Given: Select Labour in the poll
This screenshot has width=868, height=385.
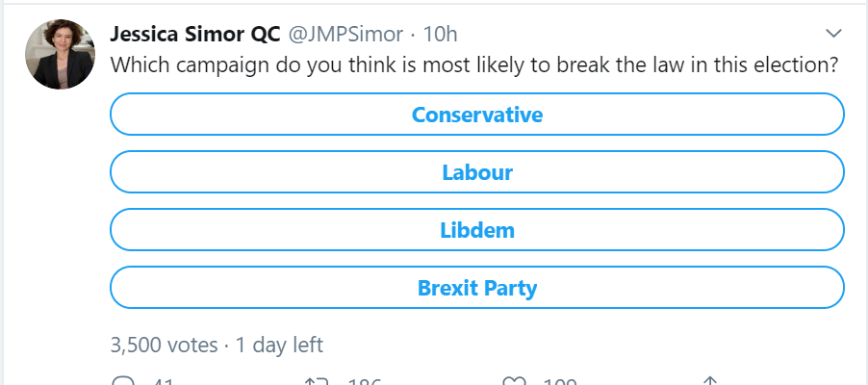Looking at the screenshot, I should pyautogui.click(x=477, y=173).
